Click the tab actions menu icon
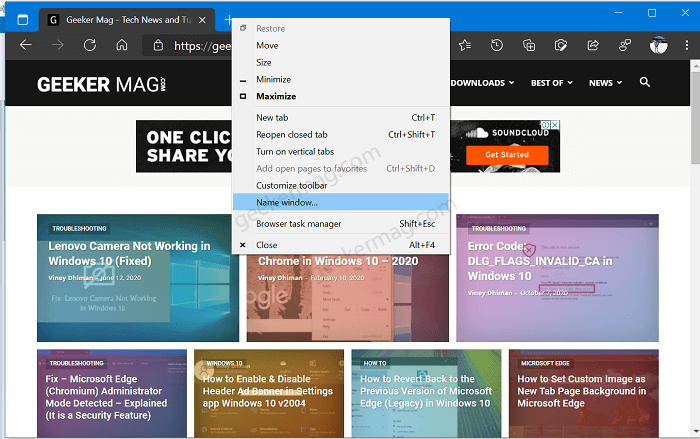Viewport: 700px width, 439px height. [x=22, y=20]
